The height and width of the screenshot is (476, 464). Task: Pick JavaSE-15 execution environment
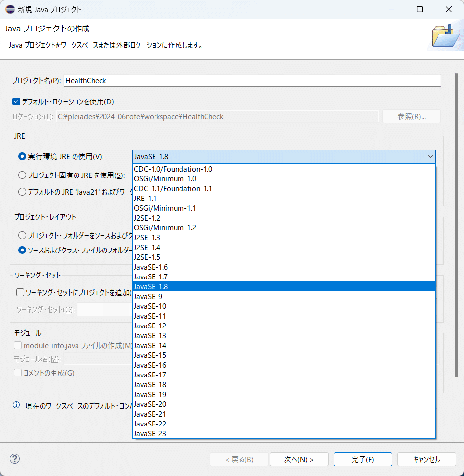[284, 355]
